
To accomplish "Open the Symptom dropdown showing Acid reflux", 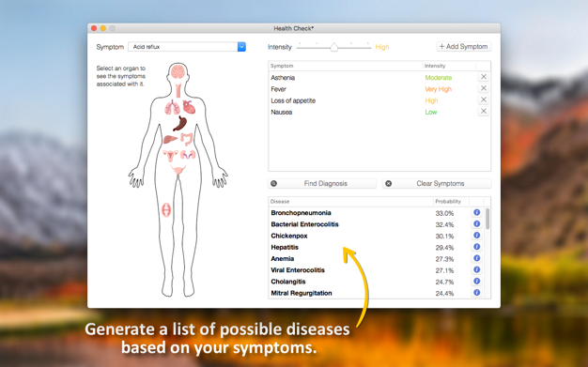I will coord(187,47).
